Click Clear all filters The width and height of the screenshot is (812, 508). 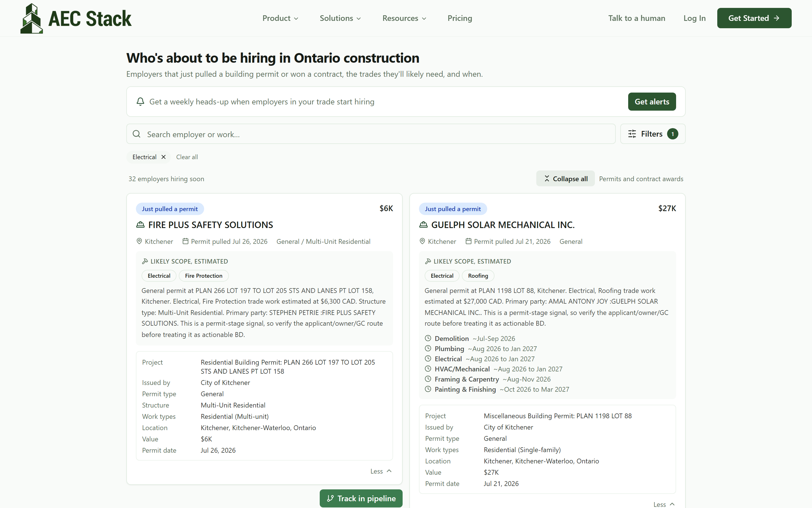tap(187, 157)
